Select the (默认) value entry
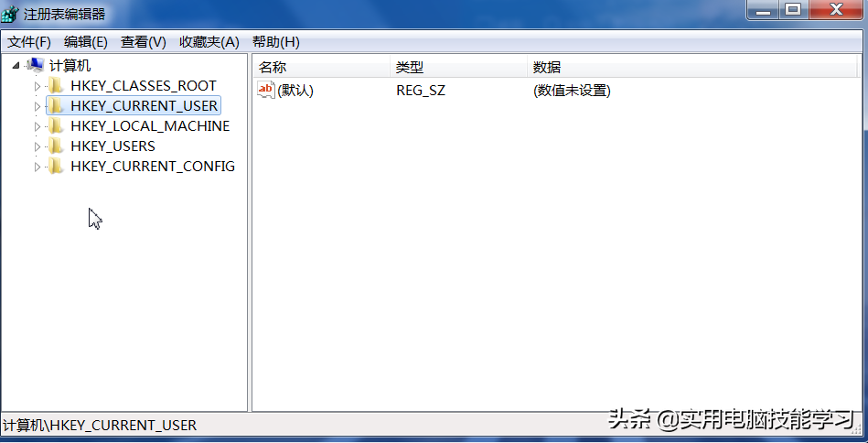Viewport: 868px width, 443px height. [295, 91]
